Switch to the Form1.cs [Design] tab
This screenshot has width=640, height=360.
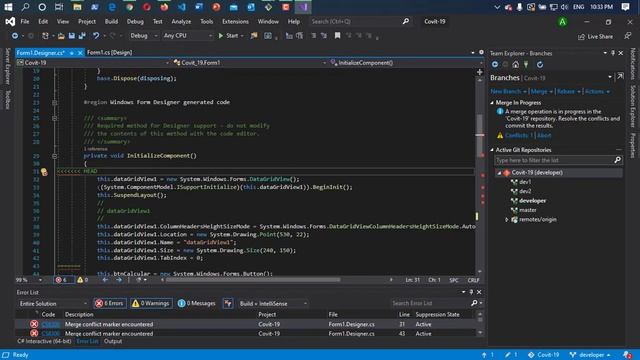point(109,53)
